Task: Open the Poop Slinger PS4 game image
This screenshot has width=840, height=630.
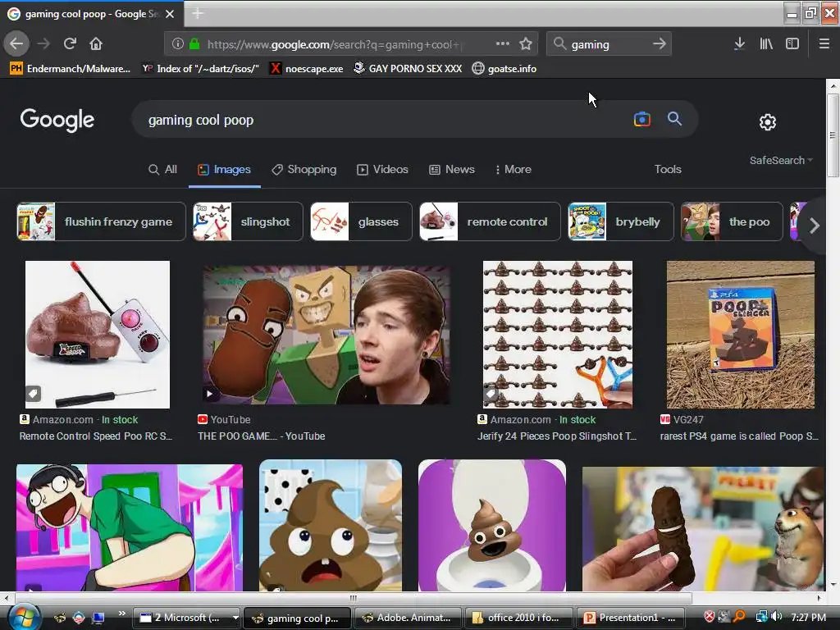Action: point(741,335)
